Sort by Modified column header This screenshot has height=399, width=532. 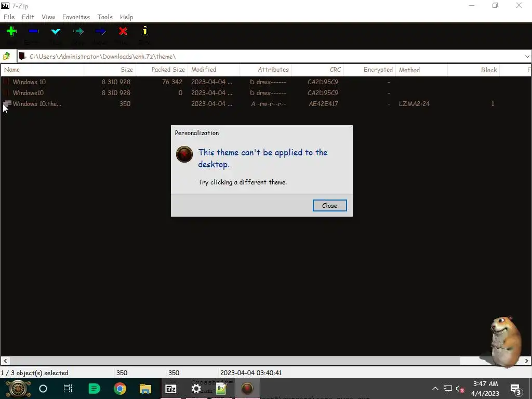click(214, 70)
